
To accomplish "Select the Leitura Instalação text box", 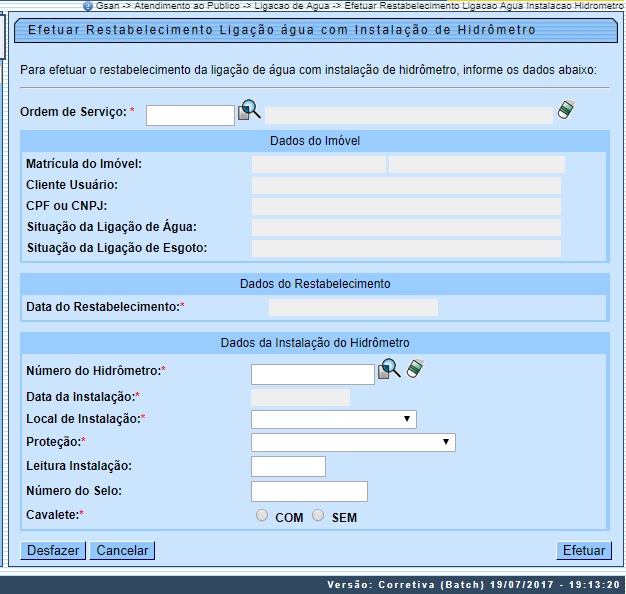I will (x=288, y=466).
